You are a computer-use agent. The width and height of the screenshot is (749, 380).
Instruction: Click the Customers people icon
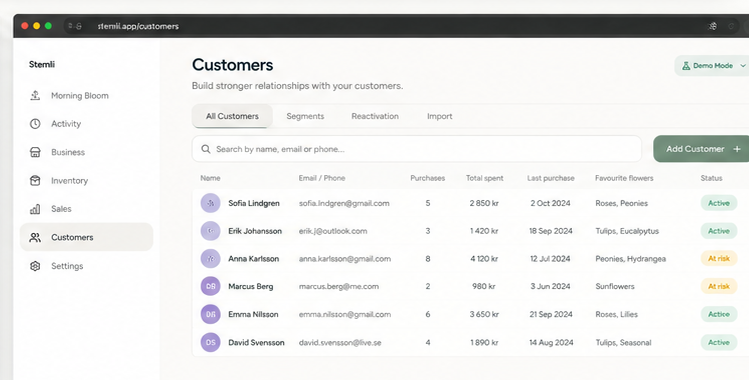(x=35, y=237)
